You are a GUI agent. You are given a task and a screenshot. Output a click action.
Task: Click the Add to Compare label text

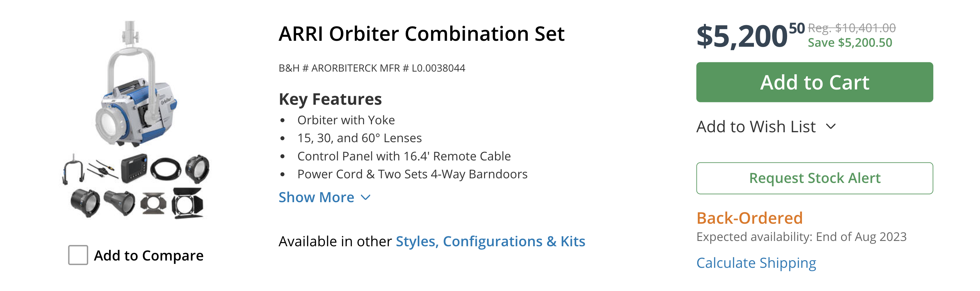click(149, 256)
